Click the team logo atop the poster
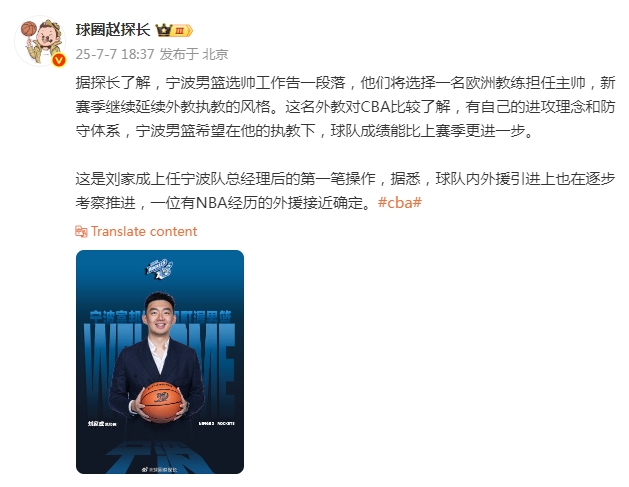The image size is (629, 487). click(160, 268)
